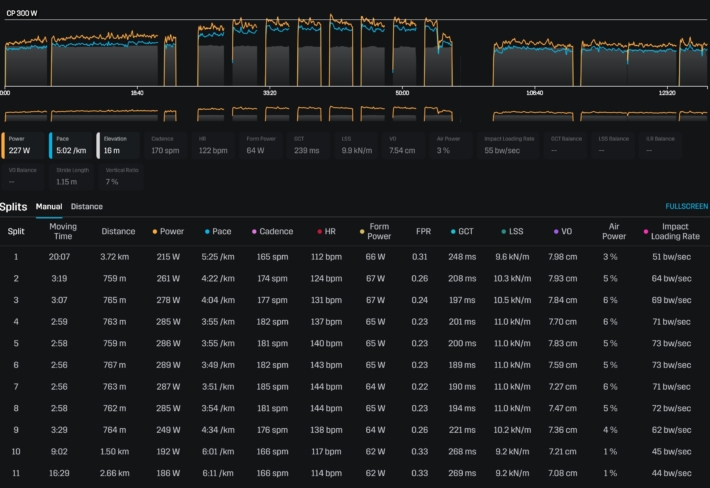This screenshot has width=710, height=488.
Task: Toggle the Power metric tile
Action: 24,146
